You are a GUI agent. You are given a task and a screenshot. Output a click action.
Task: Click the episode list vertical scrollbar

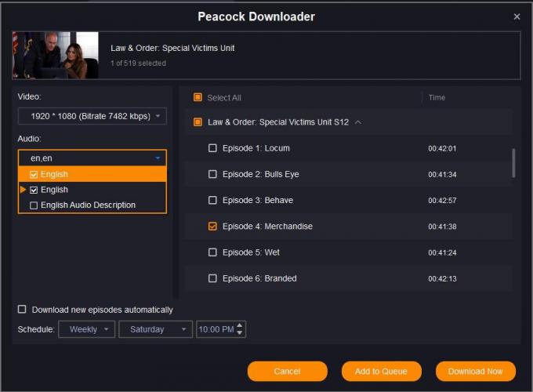pos(513,163)
